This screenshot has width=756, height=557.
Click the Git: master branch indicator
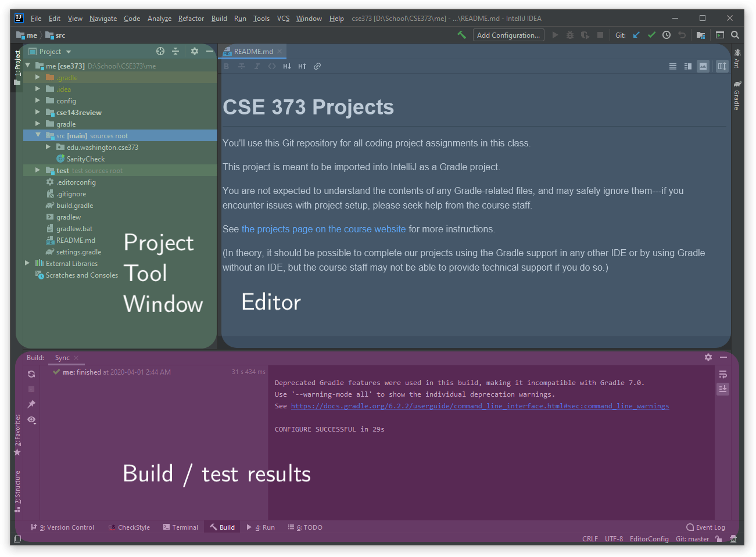692,538
